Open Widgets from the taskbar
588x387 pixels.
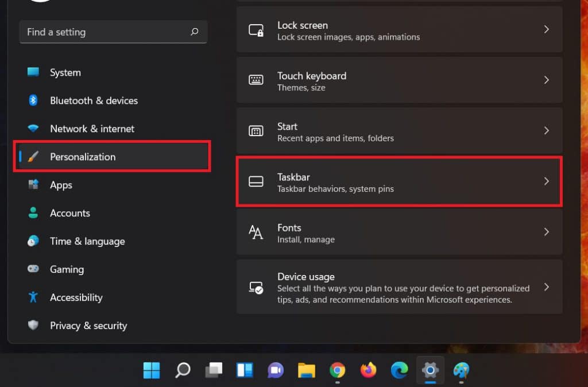tap(245, 370)
